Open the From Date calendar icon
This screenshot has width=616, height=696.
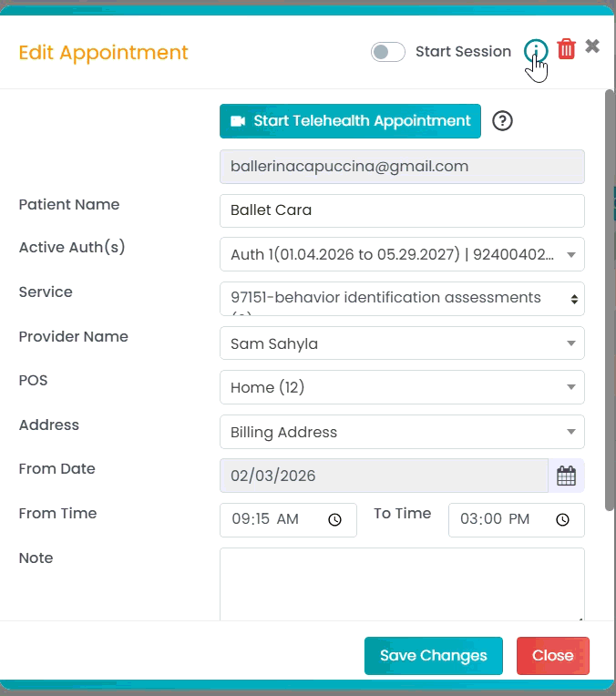(566, 476)
